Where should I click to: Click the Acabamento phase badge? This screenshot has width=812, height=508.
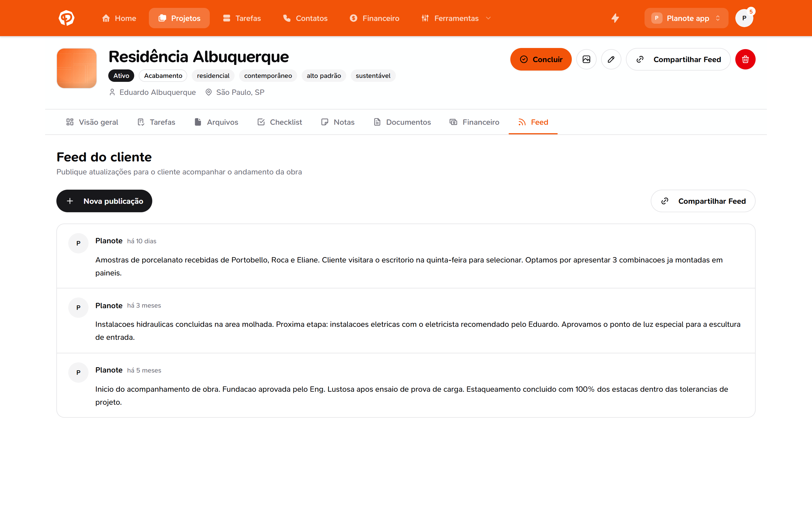163,76
